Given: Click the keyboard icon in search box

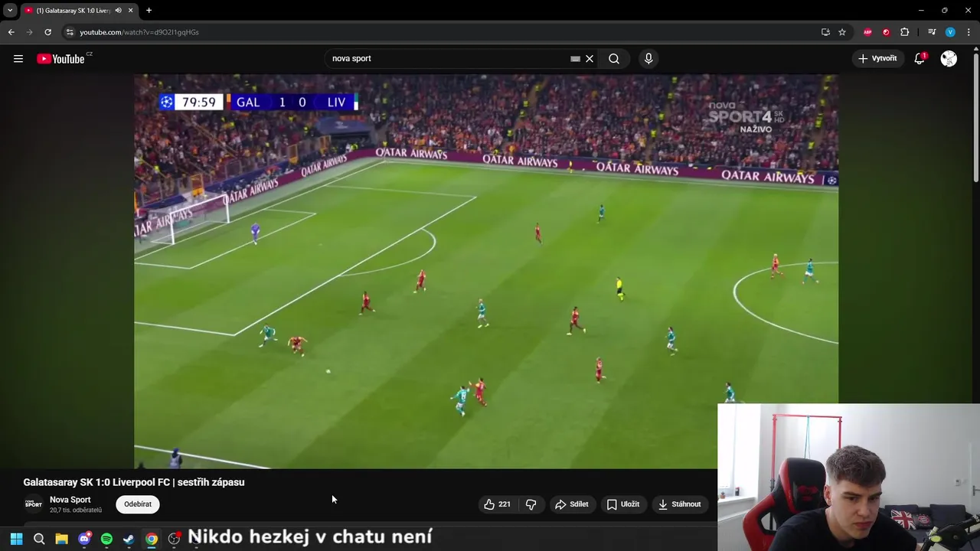Looking at the screenshot, I should coord(575,59).
